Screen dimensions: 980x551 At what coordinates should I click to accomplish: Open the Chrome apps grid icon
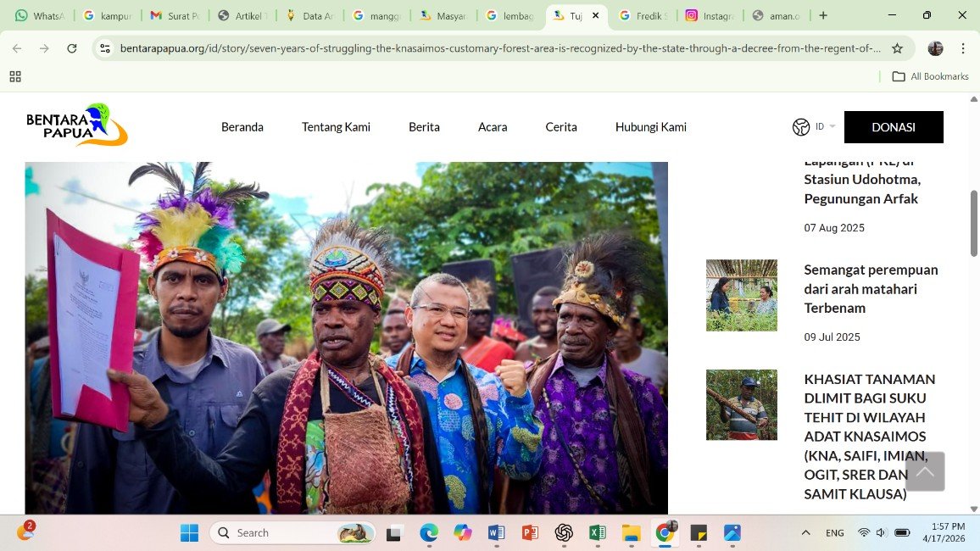point(15,76)
